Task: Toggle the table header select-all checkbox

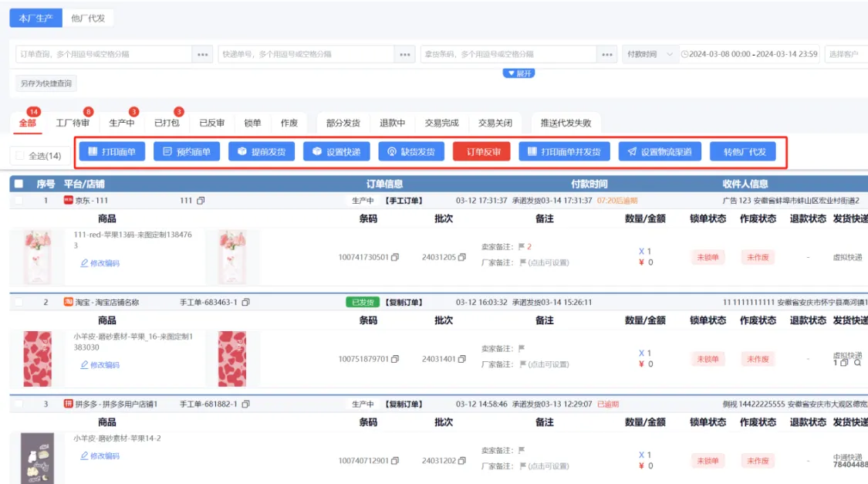Action: [x=19, y=184]
